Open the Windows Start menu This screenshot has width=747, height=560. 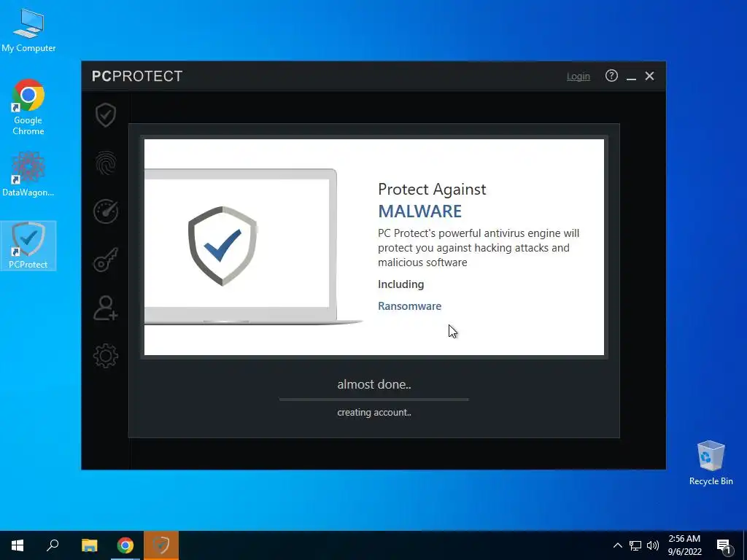click(18, 545)
